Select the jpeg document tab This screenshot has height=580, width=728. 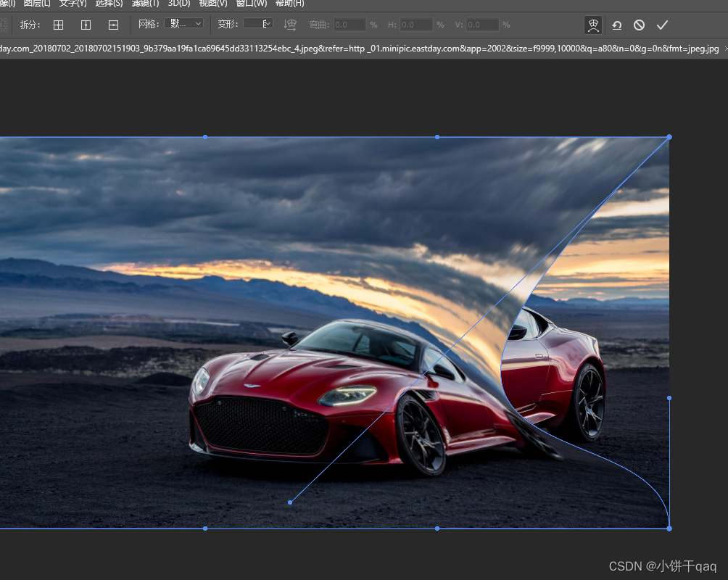(360, 49)
